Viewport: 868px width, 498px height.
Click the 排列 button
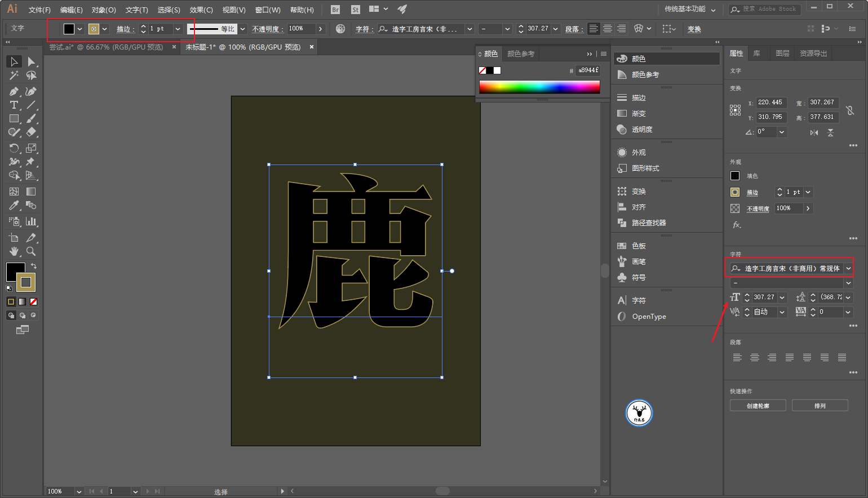(x=820, y=406)
